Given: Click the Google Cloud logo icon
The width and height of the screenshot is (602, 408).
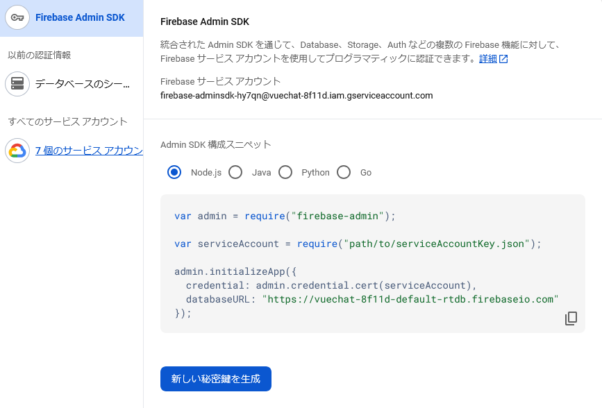Looking at the screenshot, I should (17, 150).
